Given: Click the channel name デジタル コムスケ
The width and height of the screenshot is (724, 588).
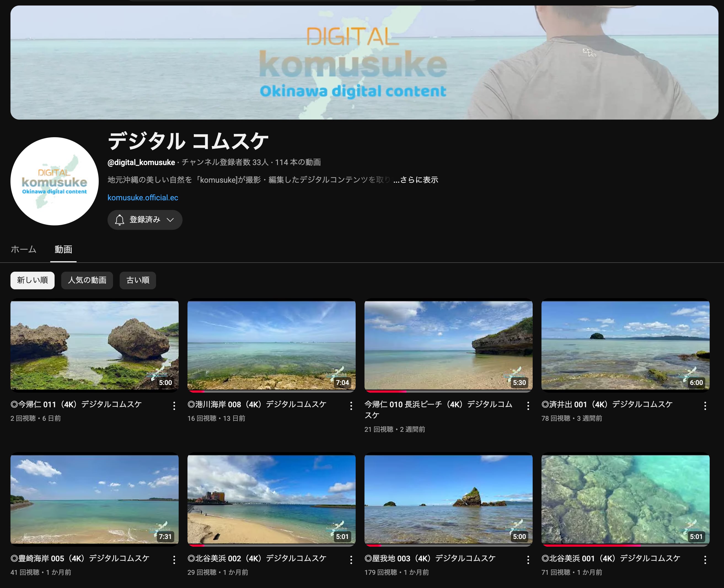Looking at the screenshot, I should click(188, 141).
